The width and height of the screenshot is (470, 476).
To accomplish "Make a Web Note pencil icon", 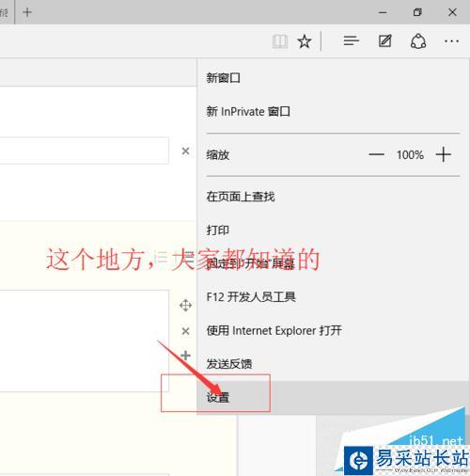I will 385,40.
